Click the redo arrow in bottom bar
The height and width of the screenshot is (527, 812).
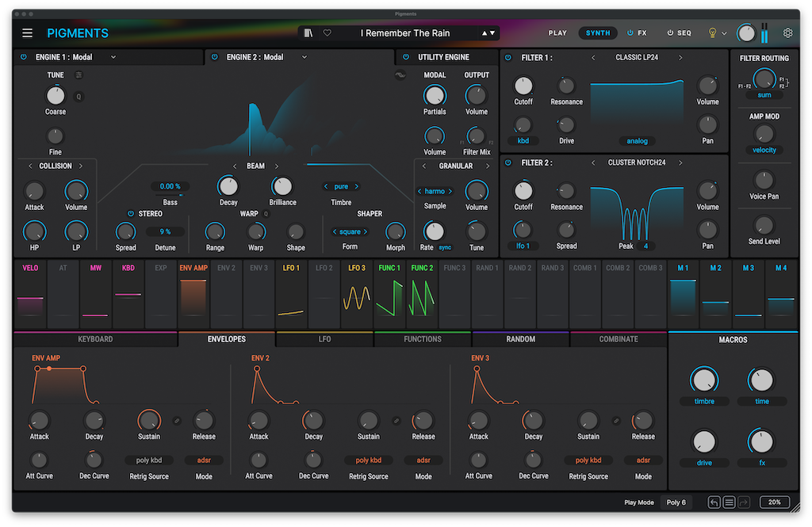(x=744, y=502)
